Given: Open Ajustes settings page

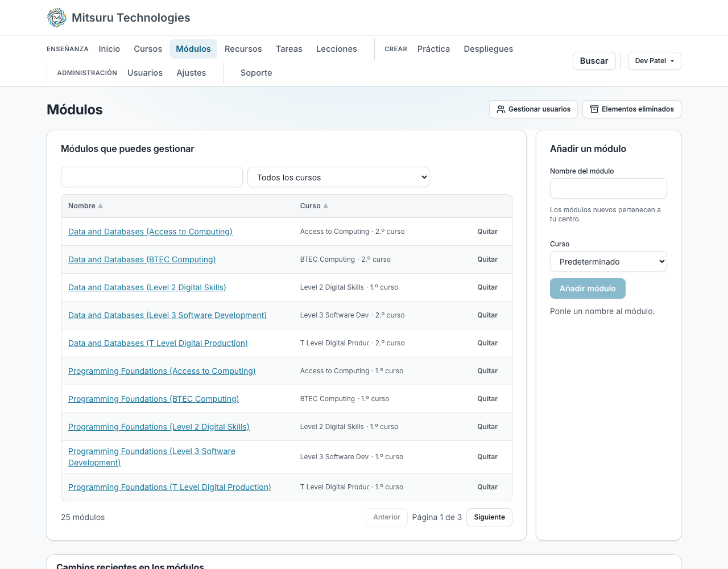Looking at the screenshot, I should 191,73.
